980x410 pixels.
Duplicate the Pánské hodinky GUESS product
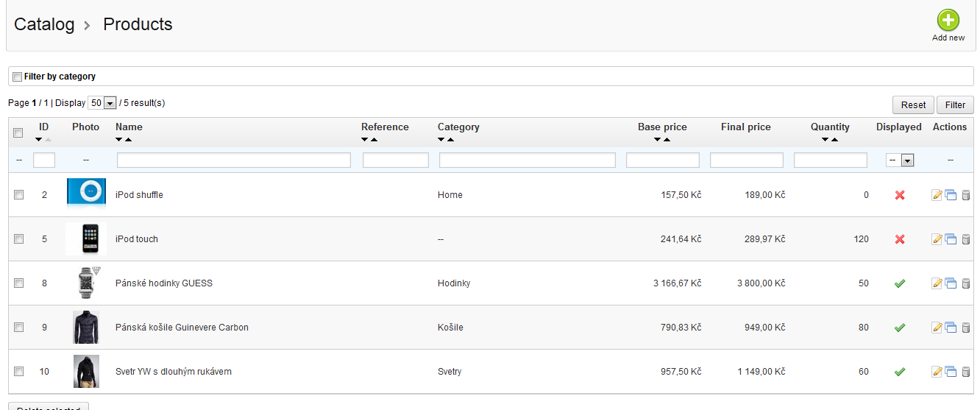pyautogui.click(x=951, y=283)
